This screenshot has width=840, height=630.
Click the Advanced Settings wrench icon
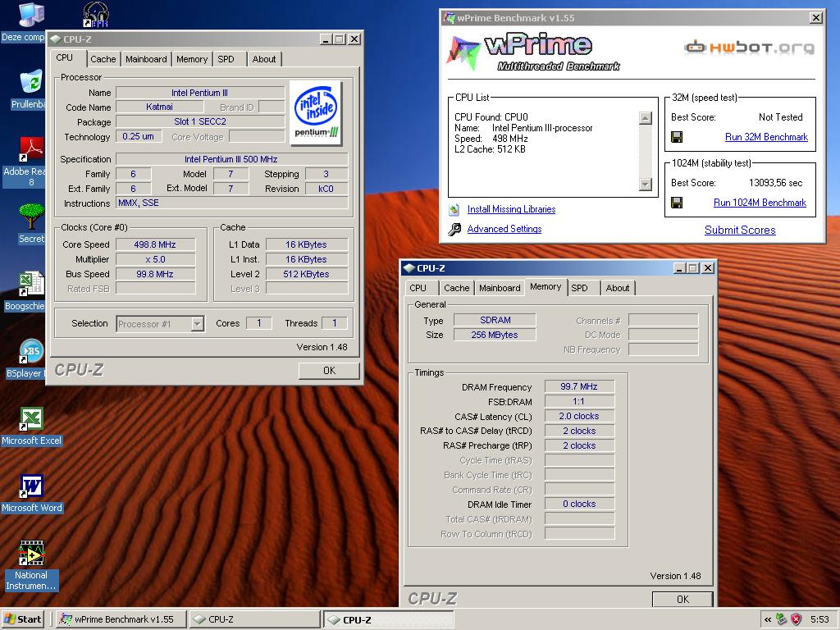454,230
